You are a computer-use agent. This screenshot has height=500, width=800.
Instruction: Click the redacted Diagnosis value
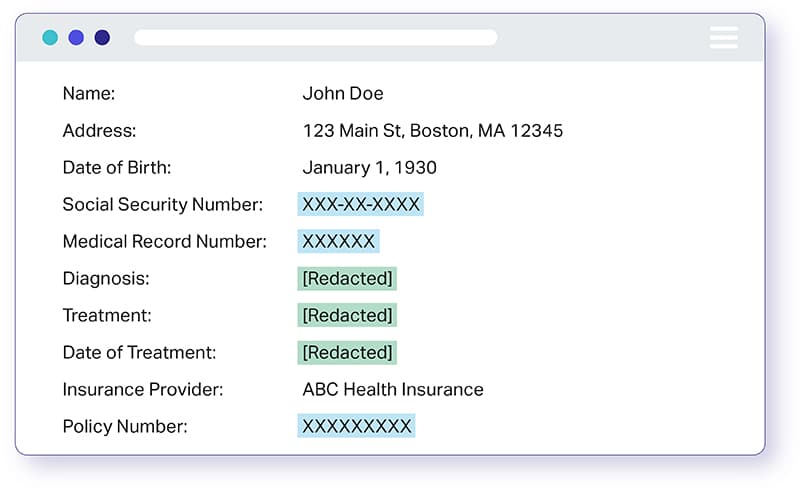(x=347, y=278)
